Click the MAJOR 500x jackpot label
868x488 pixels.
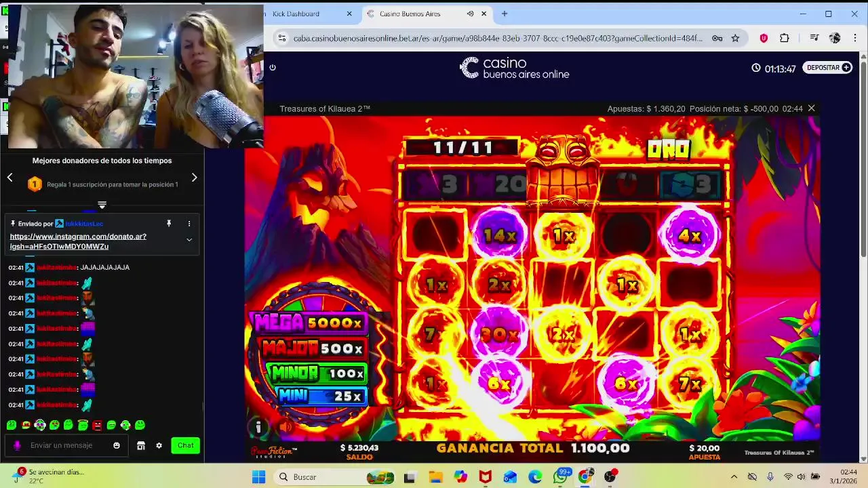tap(313, 348)
